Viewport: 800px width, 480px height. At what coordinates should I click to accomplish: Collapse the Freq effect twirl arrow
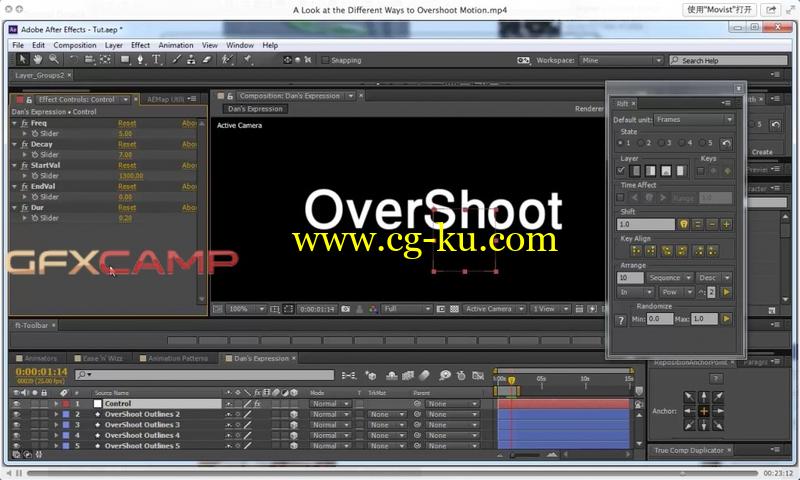[x=14, y=123]
